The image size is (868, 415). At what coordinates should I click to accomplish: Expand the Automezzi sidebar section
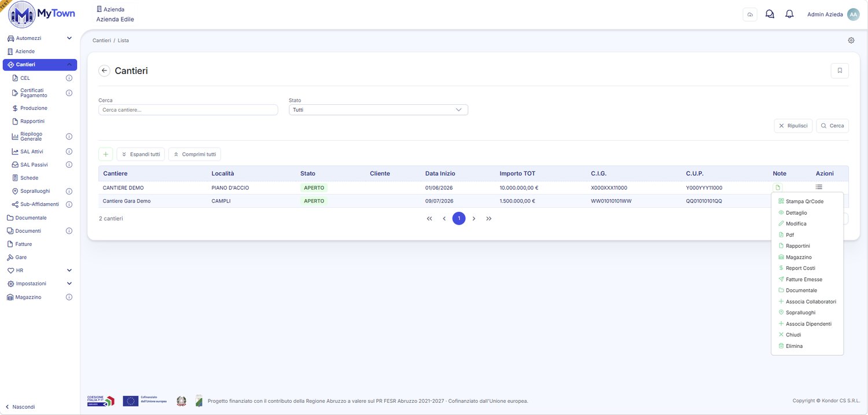69,38
